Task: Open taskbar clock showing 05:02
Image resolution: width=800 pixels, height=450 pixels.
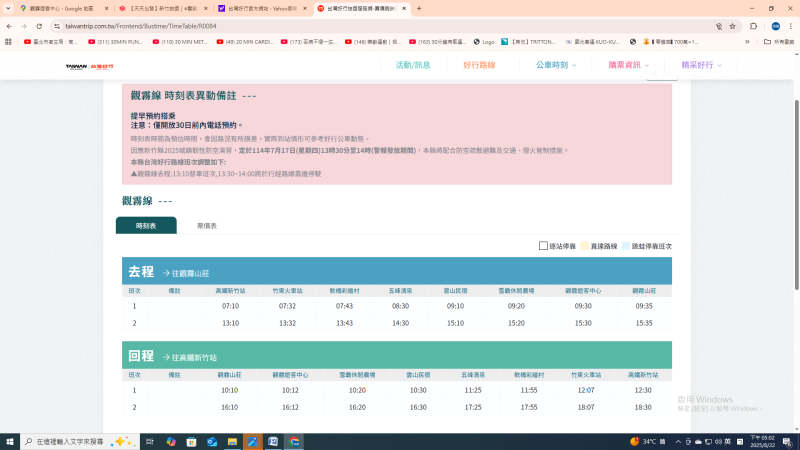Action: pyautogui.click(x=762, y=442)
